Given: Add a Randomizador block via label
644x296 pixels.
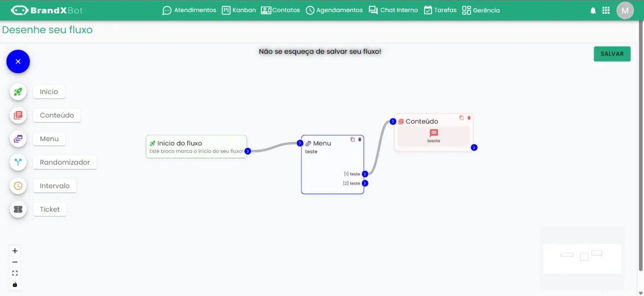Looking at the screenshot, I should [65, 162].
